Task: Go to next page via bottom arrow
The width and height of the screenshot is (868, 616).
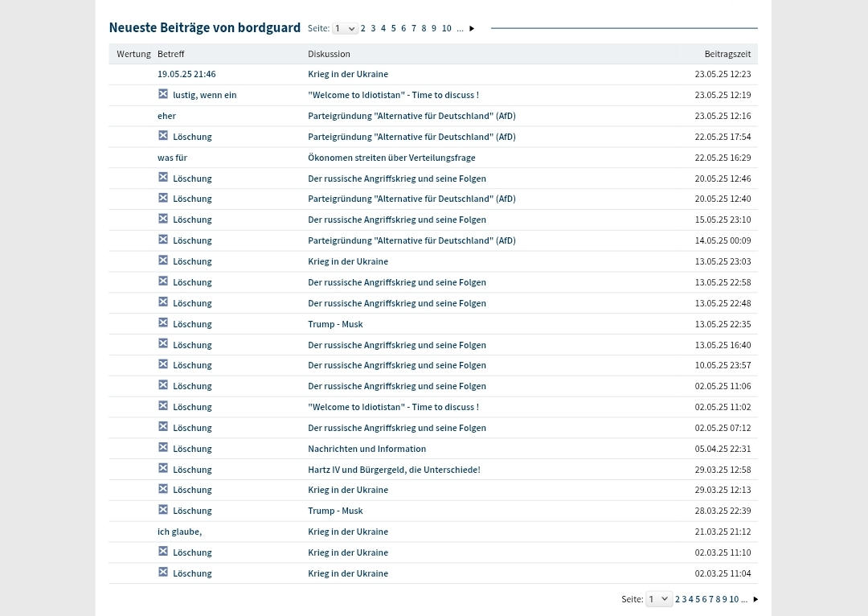Action: click(755, 599)
